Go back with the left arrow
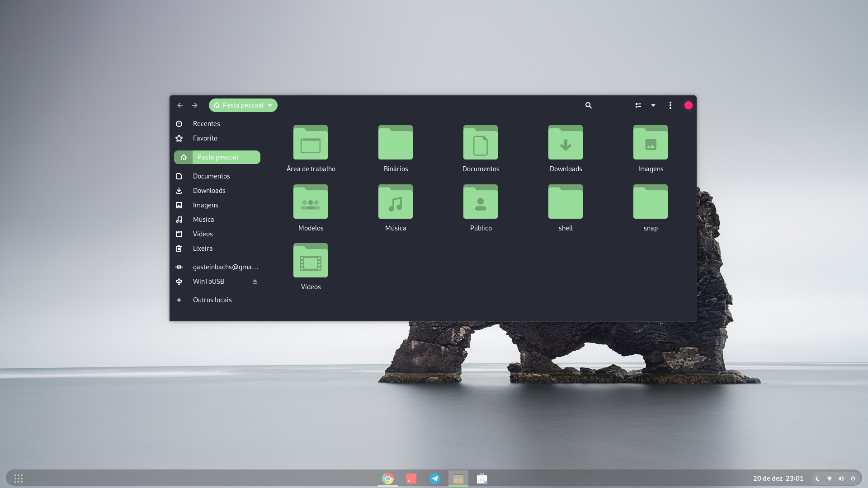Screen dimensions: 868x488 coord(180,105)
